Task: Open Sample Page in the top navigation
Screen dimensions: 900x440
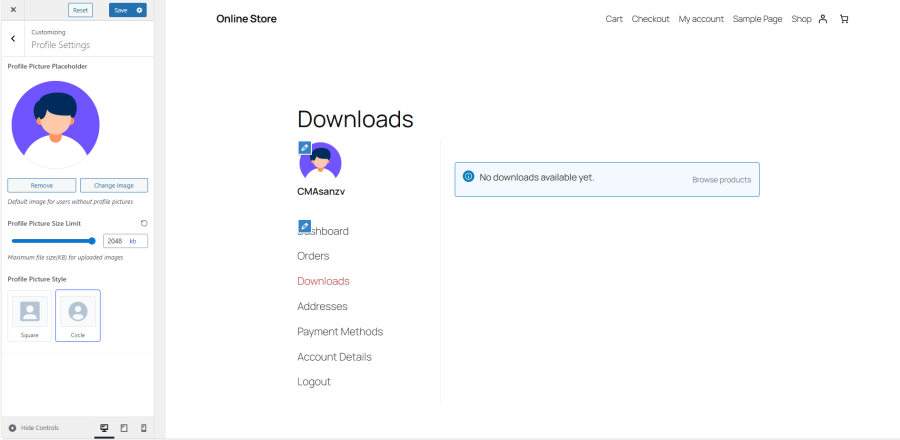Action: pos(758,19)
